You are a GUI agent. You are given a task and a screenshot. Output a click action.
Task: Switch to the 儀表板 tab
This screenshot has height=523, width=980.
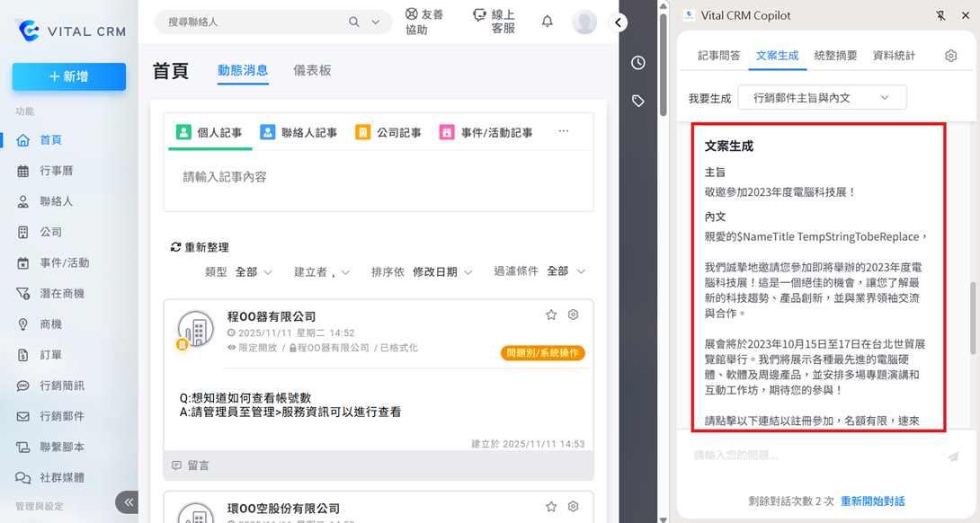(x=312, y=70)
